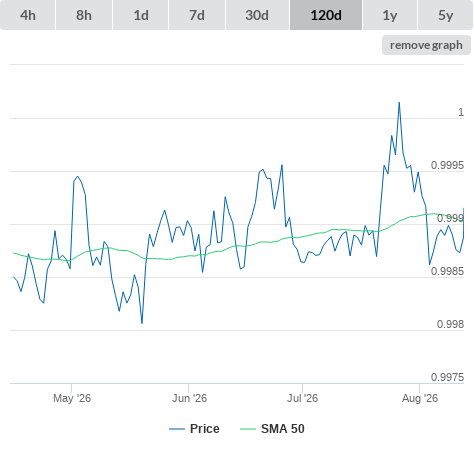Click the Jun '26 axis label
The height and width of the screenshot is (455, 474).
pos(189,398)
